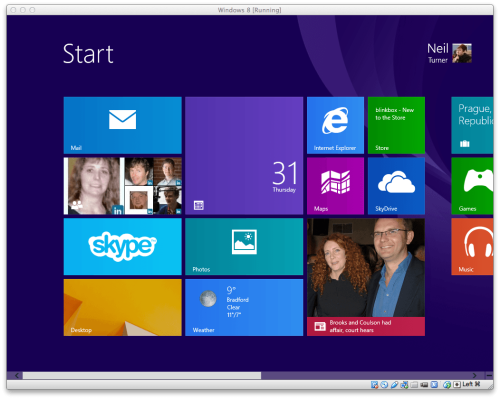Open the Mail tile
This screenshot has width=500, height=399.
tap(122, 125)
